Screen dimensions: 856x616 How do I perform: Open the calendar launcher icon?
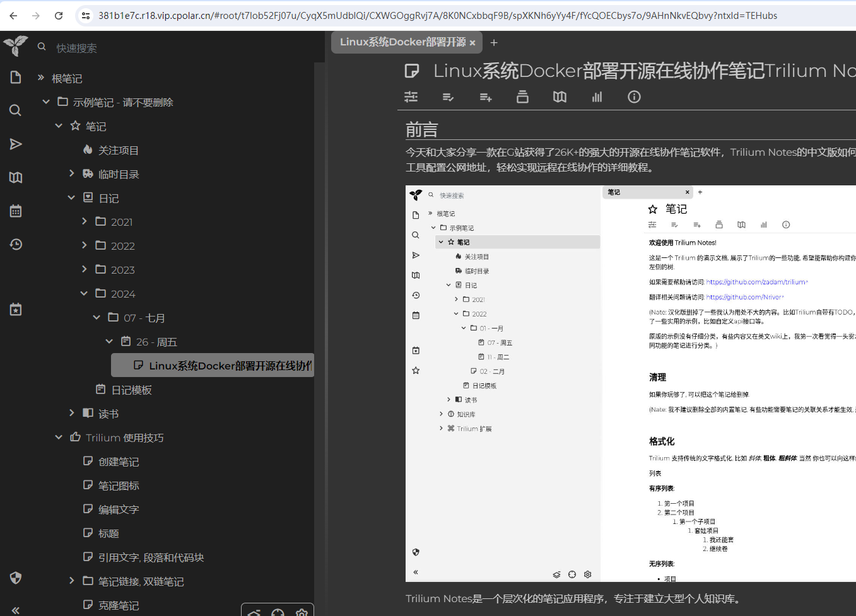click(16, 211)
